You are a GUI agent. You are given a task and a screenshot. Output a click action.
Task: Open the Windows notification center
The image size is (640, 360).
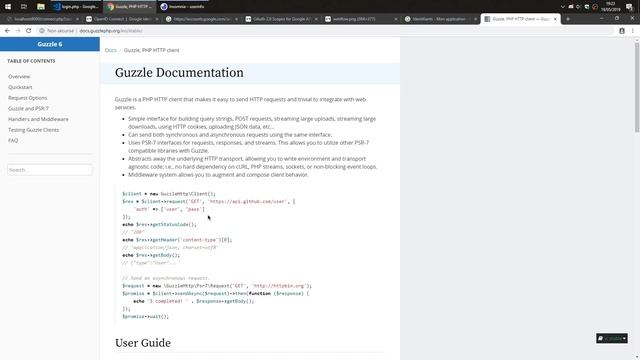pyautogui.click(x=629, y=7)
